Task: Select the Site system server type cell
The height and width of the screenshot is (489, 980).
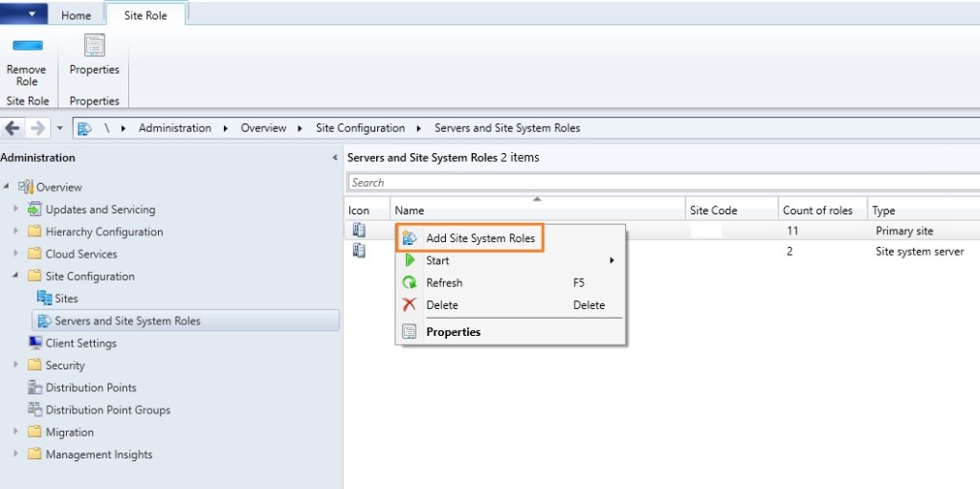Action: coord(920,252)
